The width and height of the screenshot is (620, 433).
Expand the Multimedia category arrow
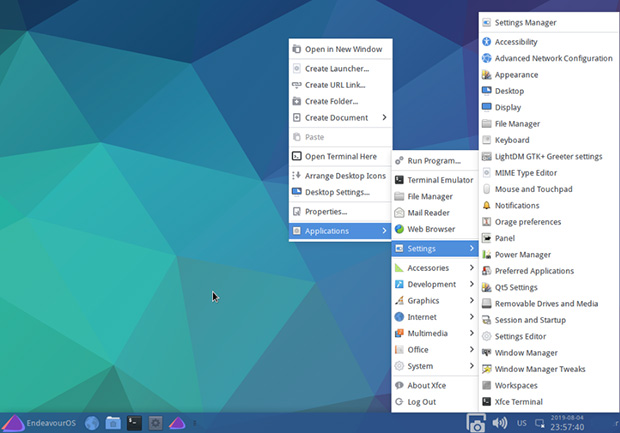click(x=471, y=333)
